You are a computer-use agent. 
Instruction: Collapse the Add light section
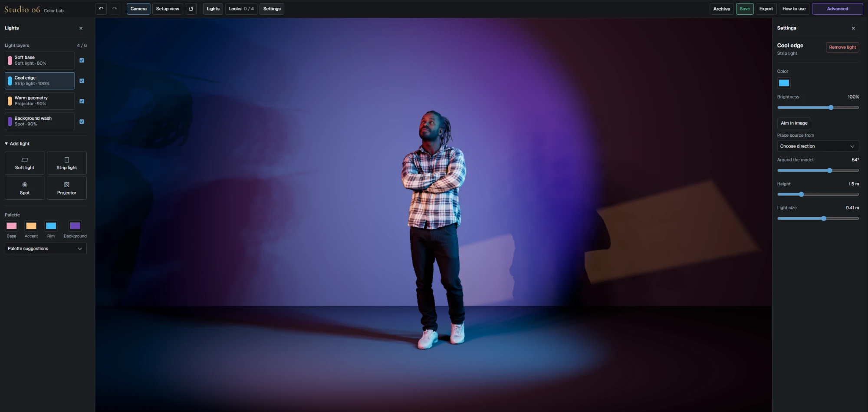click(x=17, y=144)
